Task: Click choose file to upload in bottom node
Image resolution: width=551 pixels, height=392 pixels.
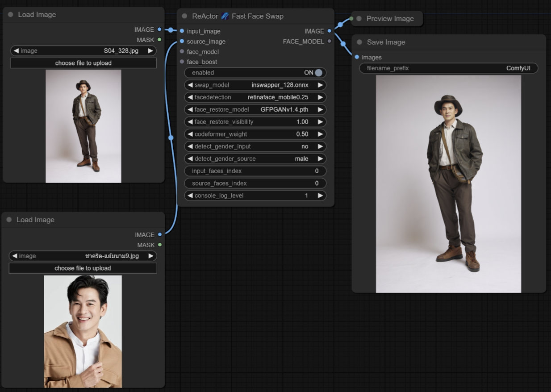Action: tap(83, 268)
